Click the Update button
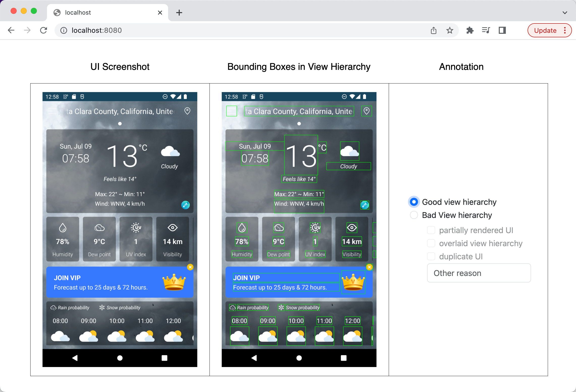This screenshot has height=392, width=576. coord(545,31)
